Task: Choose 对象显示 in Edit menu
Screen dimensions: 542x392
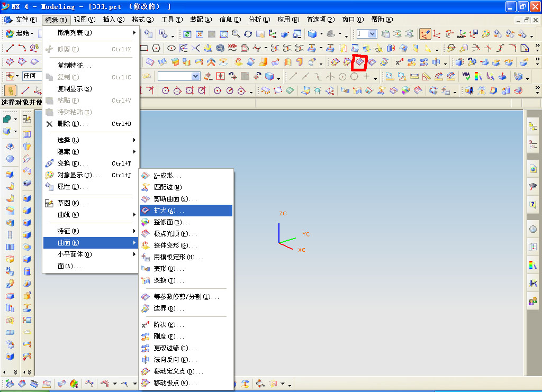Action: [x=91, y=175]
